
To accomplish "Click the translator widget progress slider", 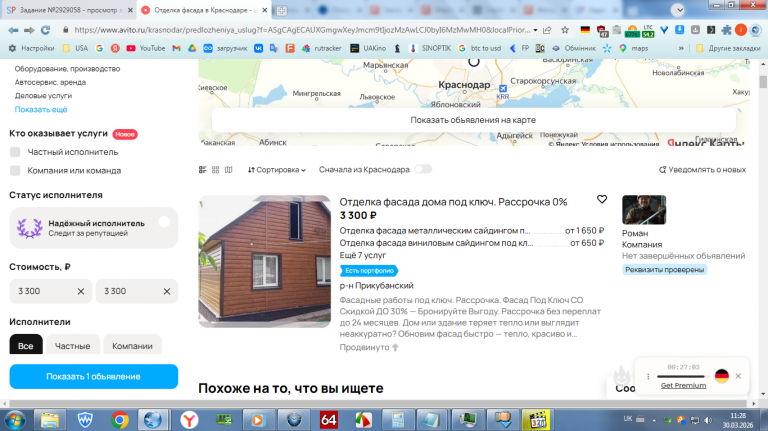I will click(683, 376).
